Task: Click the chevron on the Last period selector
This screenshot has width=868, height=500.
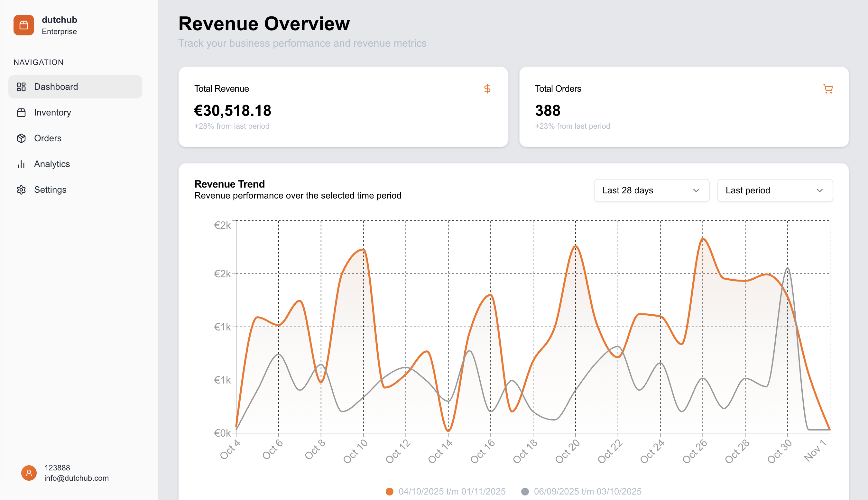Action: tap(820, 190)
